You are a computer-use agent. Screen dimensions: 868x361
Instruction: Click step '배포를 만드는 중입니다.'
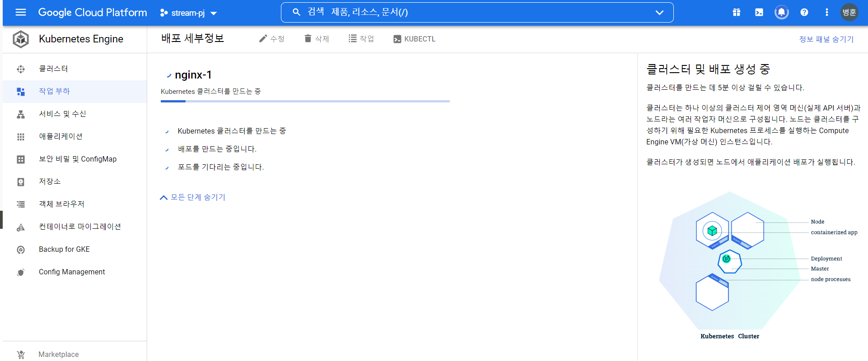[x=217, y=149]
